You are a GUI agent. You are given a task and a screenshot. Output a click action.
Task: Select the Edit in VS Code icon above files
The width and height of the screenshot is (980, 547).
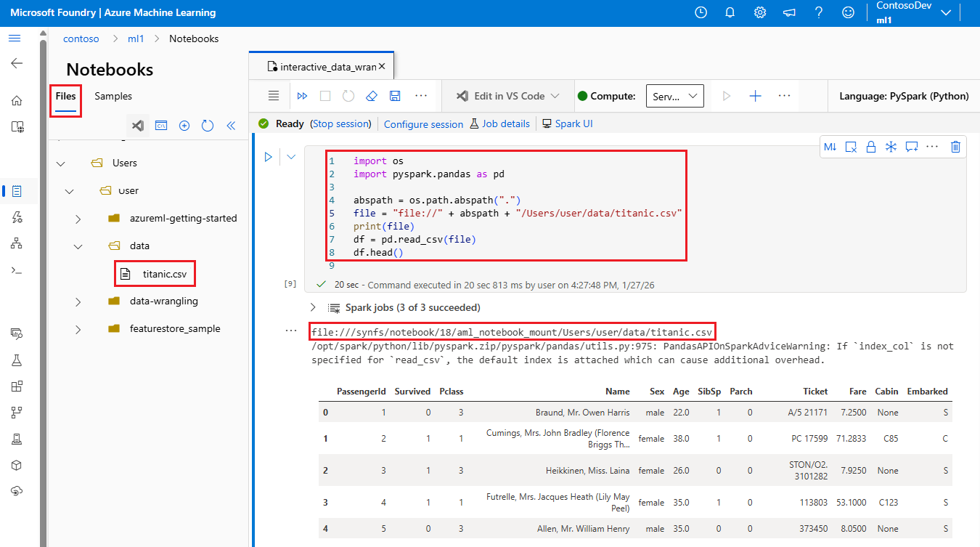(137, 125)
